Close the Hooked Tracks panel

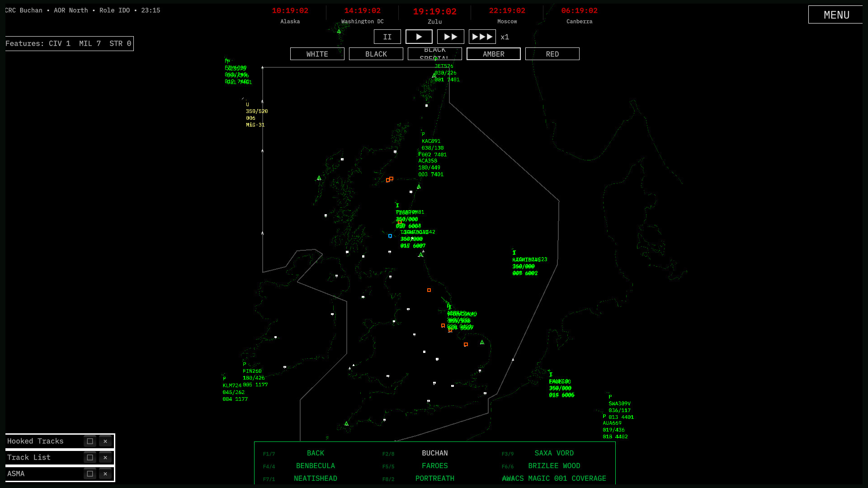(x=105, y=441)
